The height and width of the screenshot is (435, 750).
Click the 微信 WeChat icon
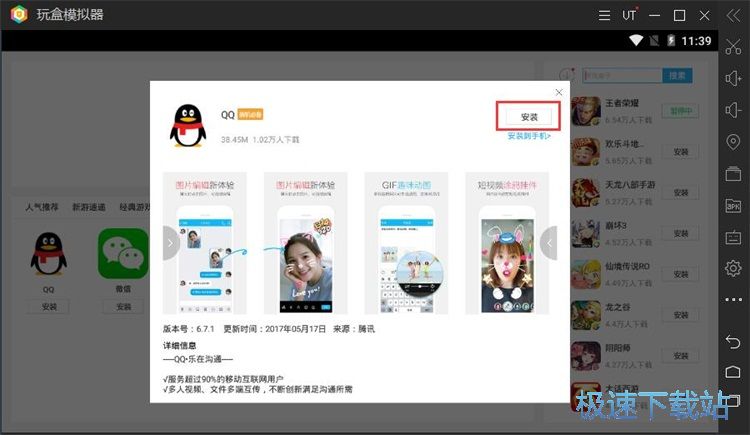[123, 254]
